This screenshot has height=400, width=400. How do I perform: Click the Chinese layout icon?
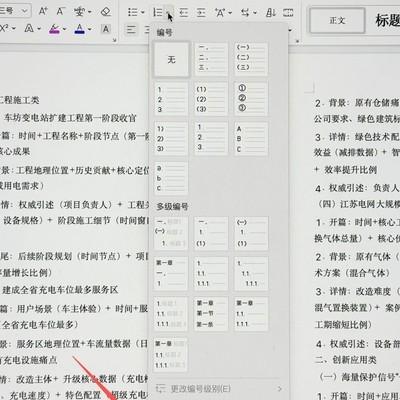click(220, 13)
